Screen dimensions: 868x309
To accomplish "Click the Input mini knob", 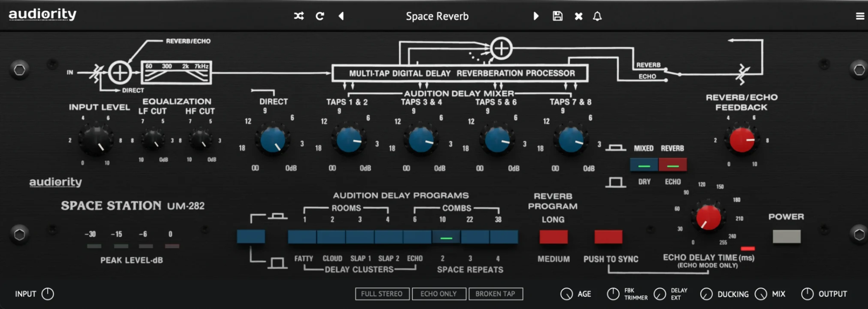I will pyautogui.click(x=48, y=294).
